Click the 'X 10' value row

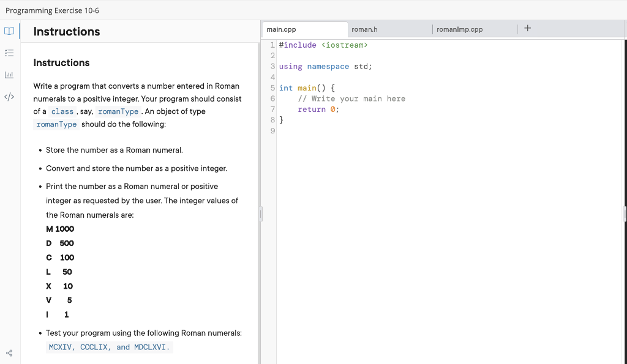(x=59, y=286)
